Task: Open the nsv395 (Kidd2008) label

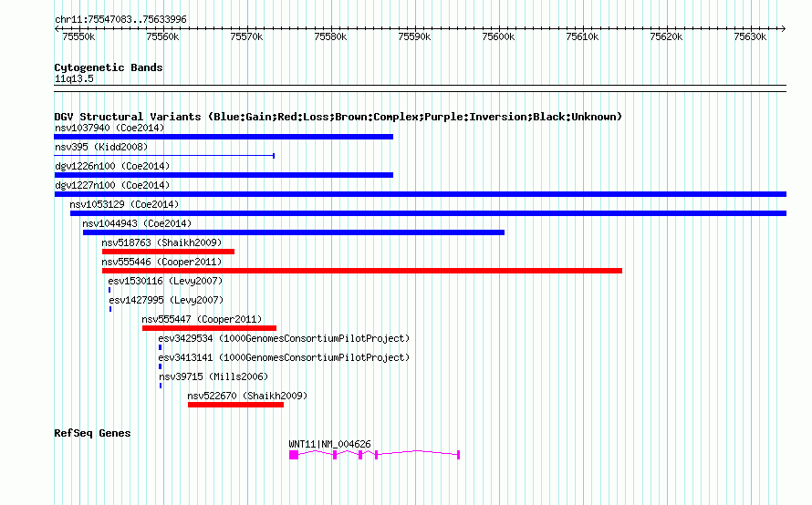Action: pos(101,147)
